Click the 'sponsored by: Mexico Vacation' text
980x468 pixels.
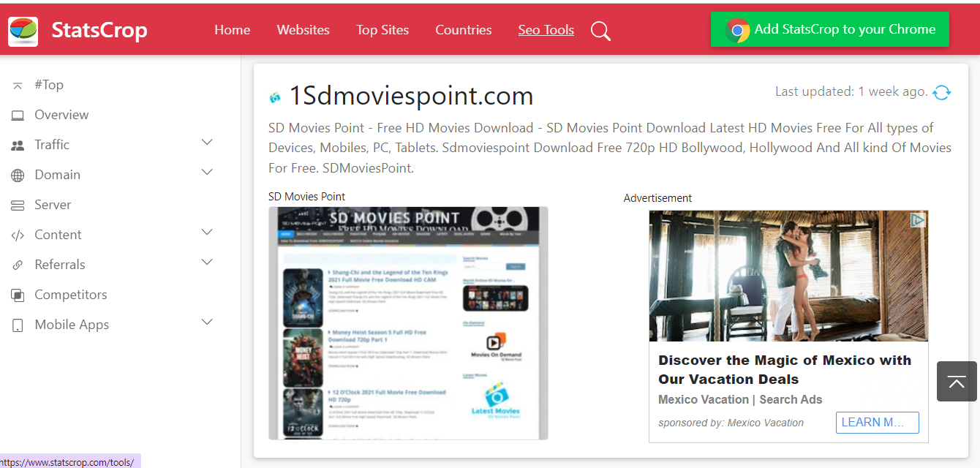(731, 423)
